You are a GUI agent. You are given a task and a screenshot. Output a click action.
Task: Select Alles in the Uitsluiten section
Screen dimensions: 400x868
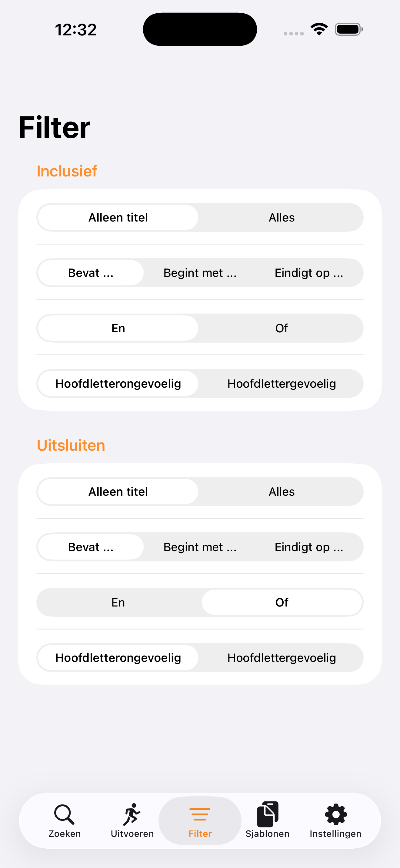(x=281, y=492)
